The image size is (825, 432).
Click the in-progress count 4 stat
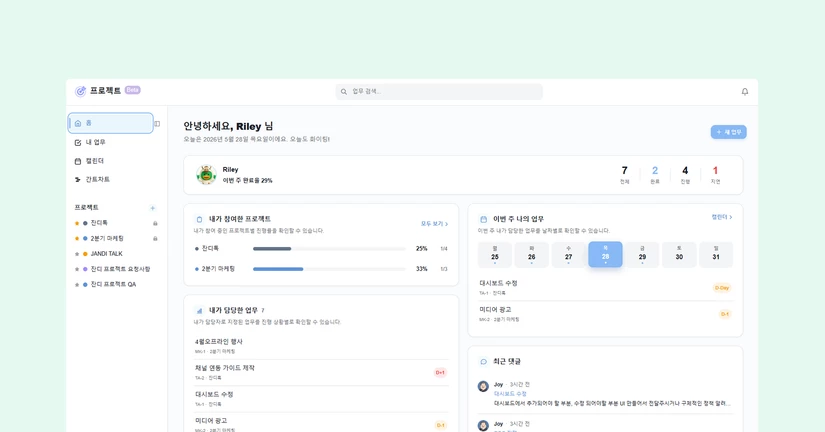tap(685, 175)
